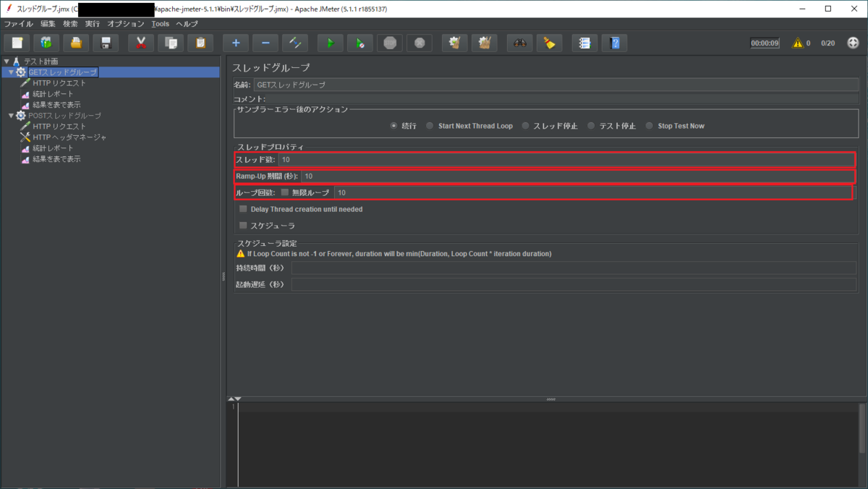Enable the 無限ループ checkbox

coord(285,192)
